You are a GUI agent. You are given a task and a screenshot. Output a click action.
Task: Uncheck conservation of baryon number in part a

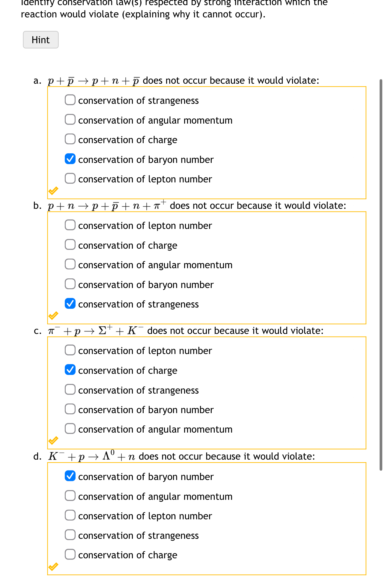pyautogui.click(x=70, y=159)
